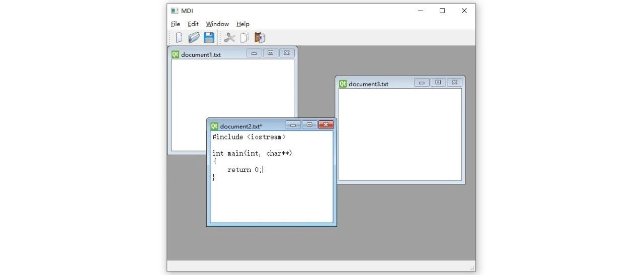Click inside document3.txt text editor area
This screenshot has width=644, height=275.
pyautogui.click(x=400, y=134)
